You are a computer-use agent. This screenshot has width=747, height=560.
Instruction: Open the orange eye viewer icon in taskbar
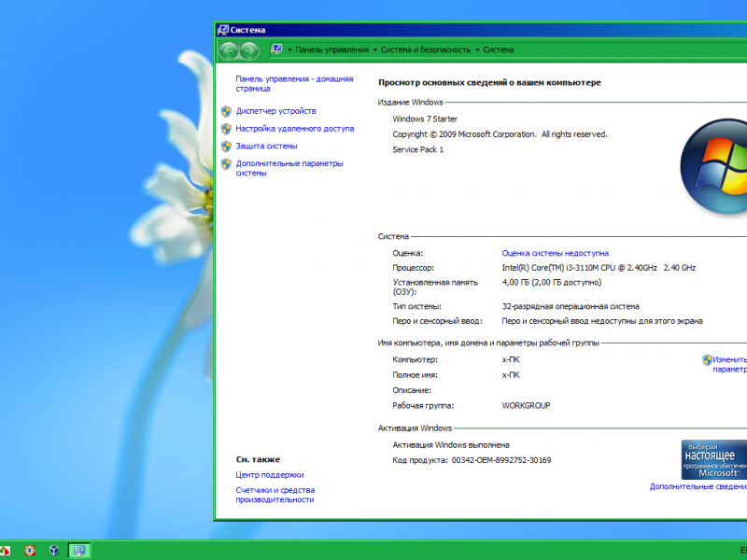(x=30, y=551)
